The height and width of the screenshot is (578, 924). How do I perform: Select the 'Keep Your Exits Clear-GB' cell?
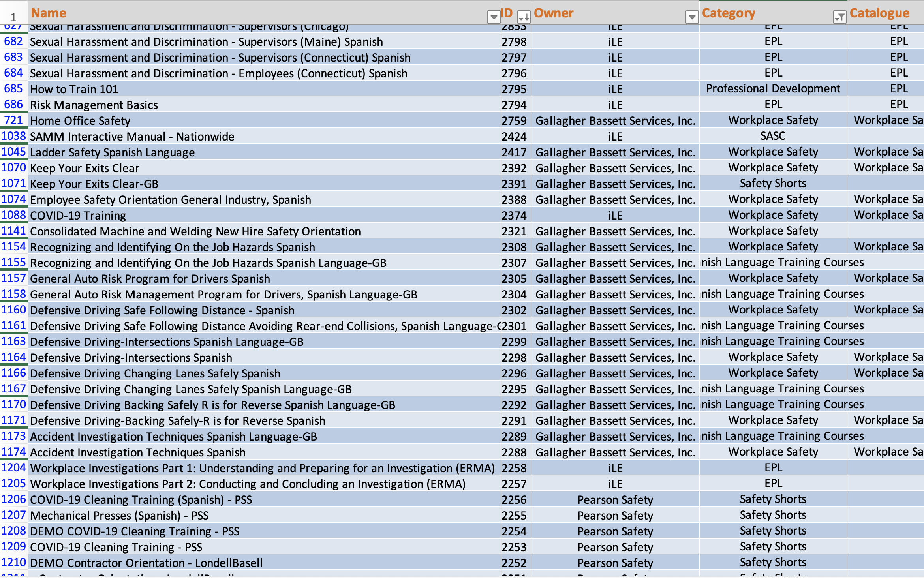[94, 184]
